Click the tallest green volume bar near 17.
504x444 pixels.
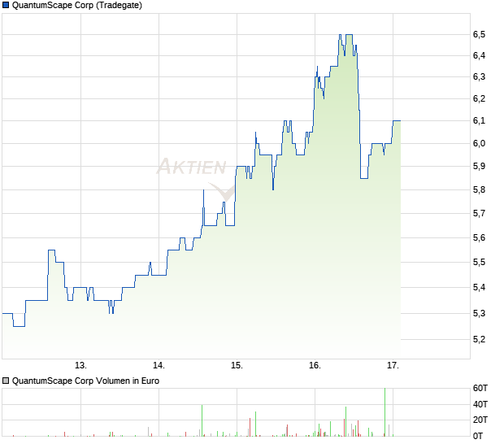click(385, 412)
